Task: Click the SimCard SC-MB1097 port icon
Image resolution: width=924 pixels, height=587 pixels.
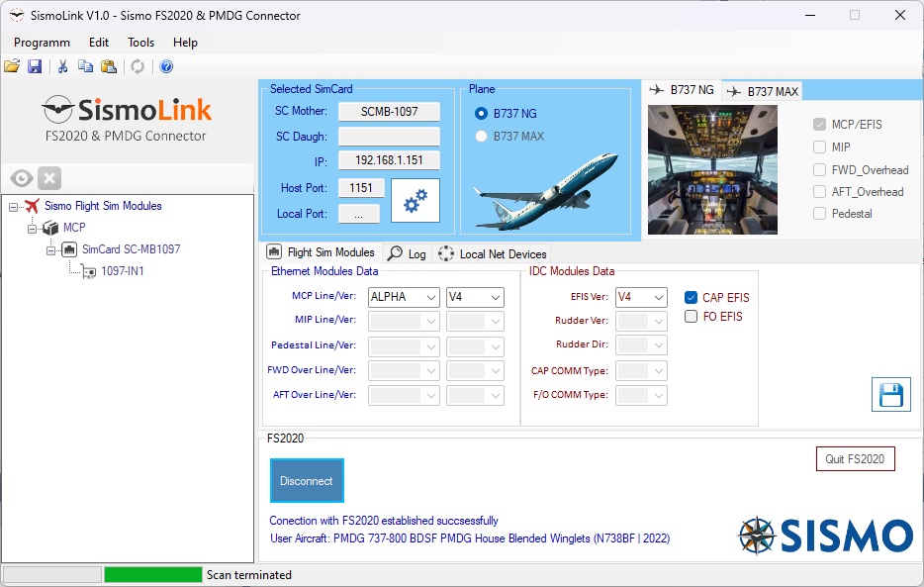Action: click(x=69, y=249)
